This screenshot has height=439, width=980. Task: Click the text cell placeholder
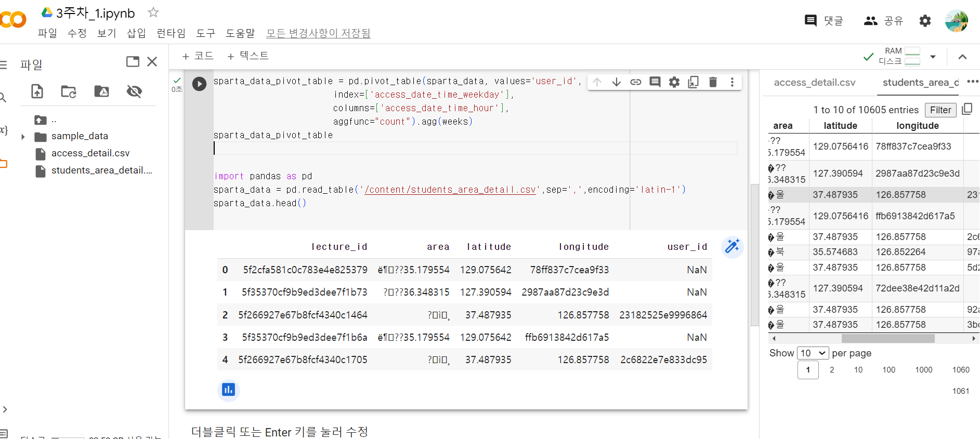coord(280,432)
